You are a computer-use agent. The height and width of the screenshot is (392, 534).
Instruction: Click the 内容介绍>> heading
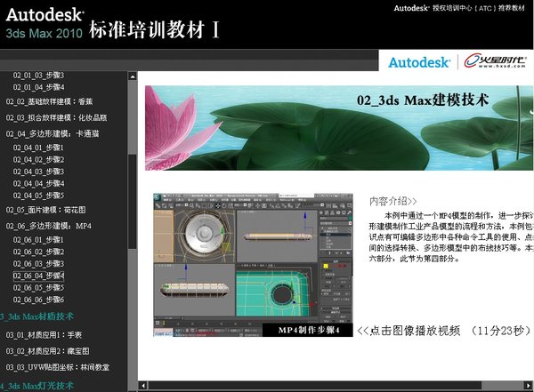[393, 201]
